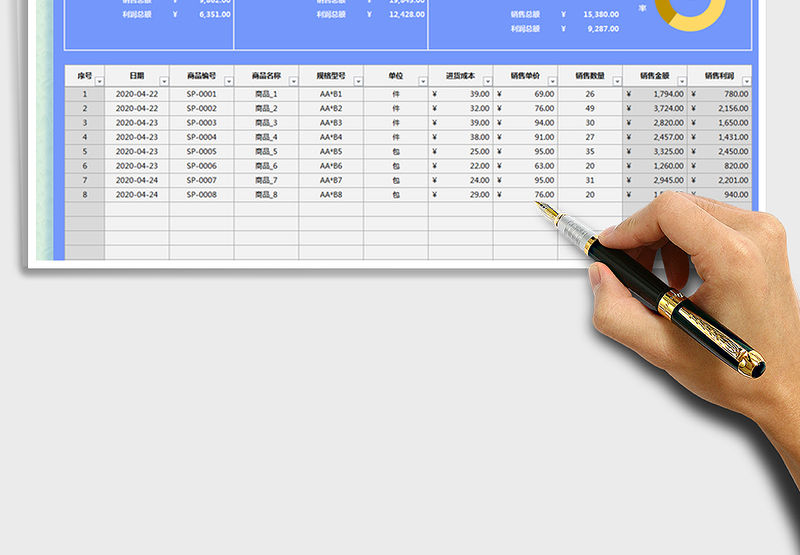The height and width of the screenshot is (555, 800).
Task: Select row number 6 in 序号 column
Action: (85, 166)
